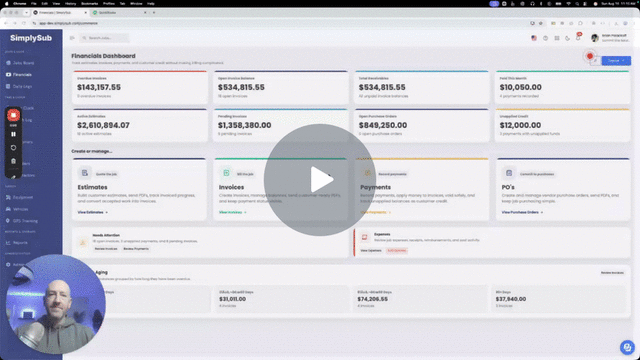Viewport: 640px width, 360px height.
Task: Click the clock icon in top header
Action: (x=545, y=38)
